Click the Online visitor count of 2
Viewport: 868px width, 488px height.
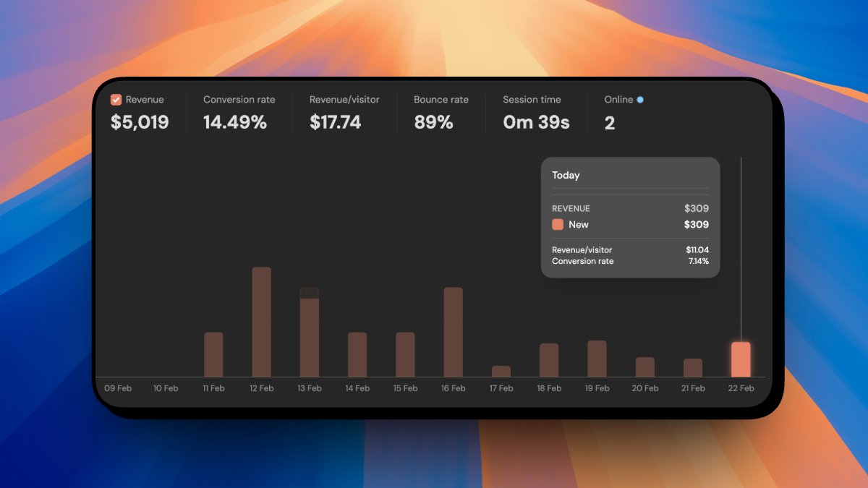coord(610,123)
